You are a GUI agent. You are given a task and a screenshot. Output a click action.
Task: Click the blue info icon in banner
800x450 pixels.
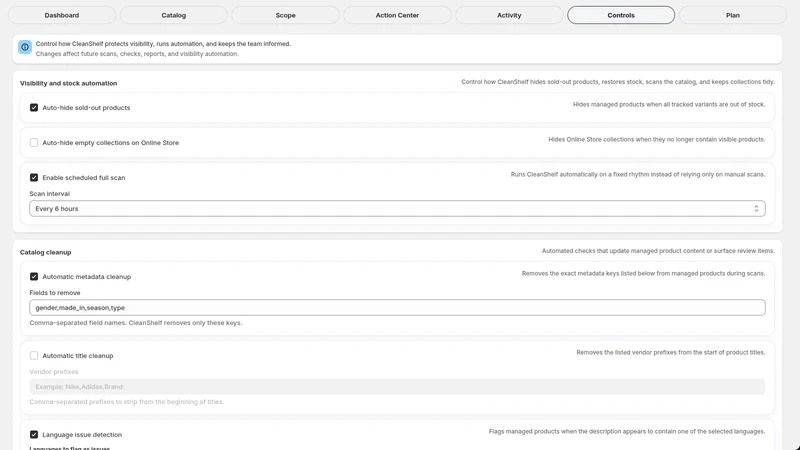tap(24, 47)
